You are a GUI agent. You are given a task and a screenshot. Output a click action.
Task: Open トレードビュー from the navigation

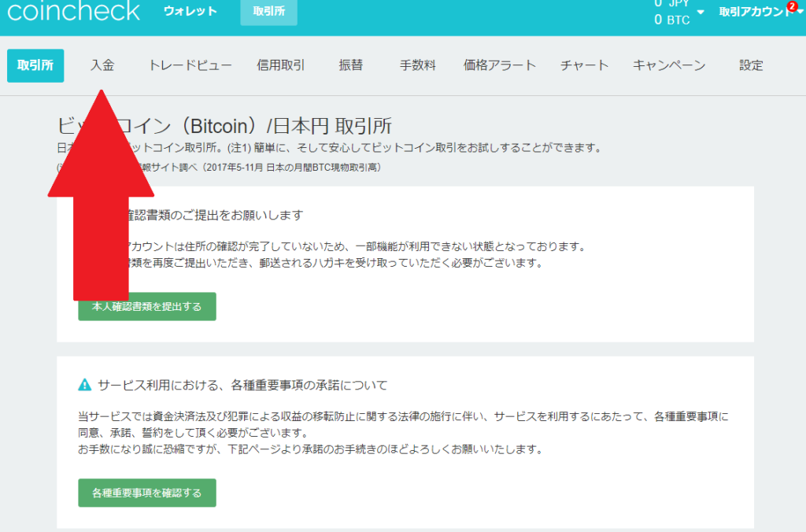pos(190,65)
